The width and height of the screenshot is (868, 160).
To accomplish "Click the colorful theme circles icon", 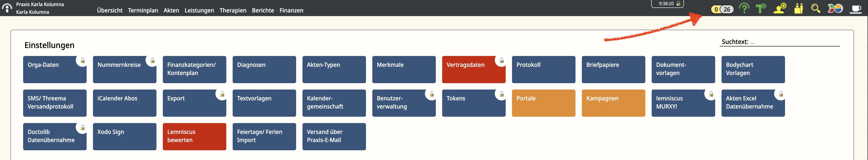I will [x=835, y=8].
